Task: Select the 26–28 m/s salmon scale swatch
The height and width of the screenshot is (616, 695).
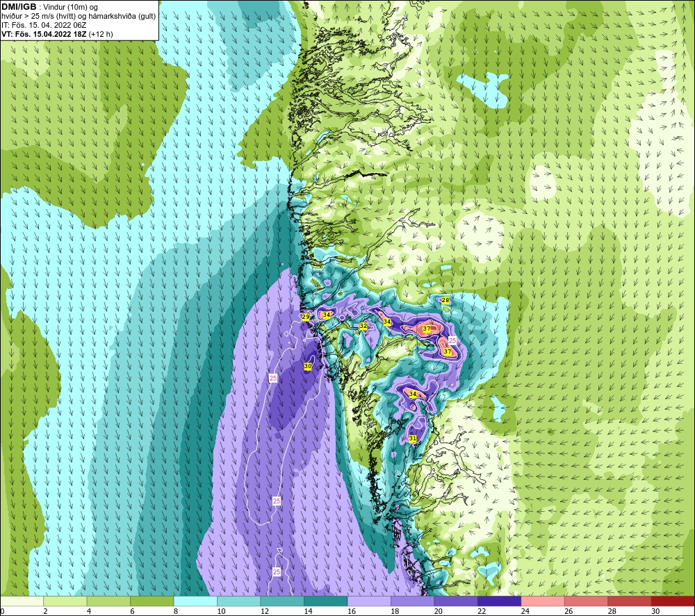Action: click(x=587, y=601)
